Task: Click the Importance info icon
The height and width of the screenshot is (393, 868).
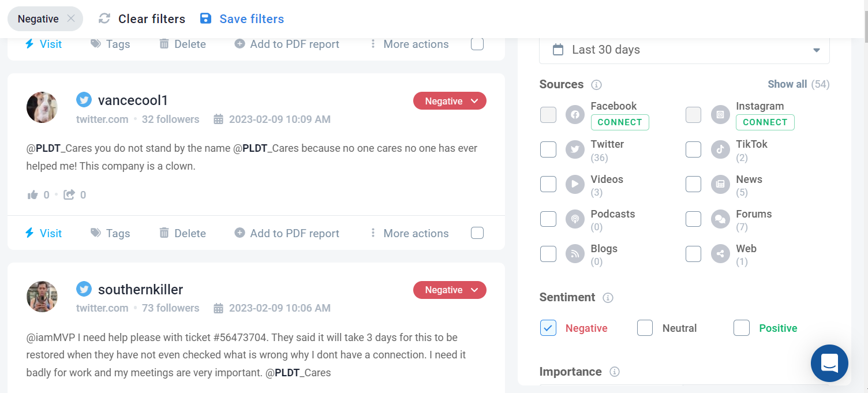Action: coord(615,372)
